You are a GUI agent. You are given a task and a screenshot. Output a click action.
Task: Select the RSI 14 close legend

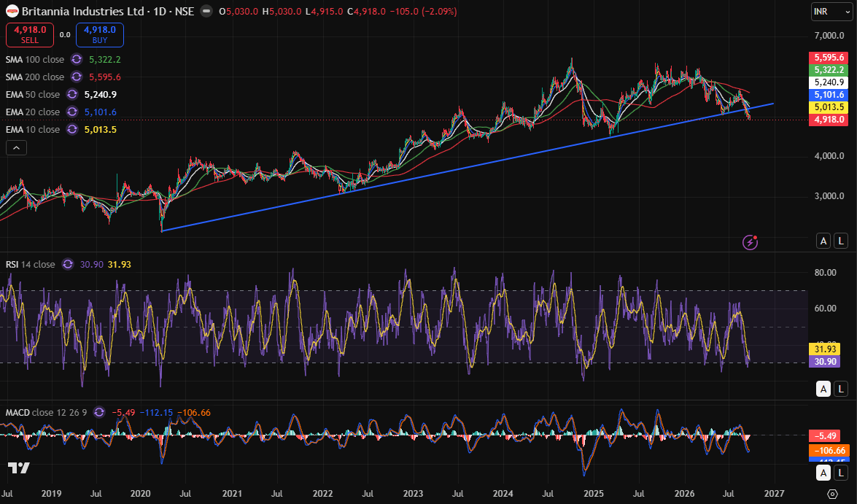click(x=31, y=264)
